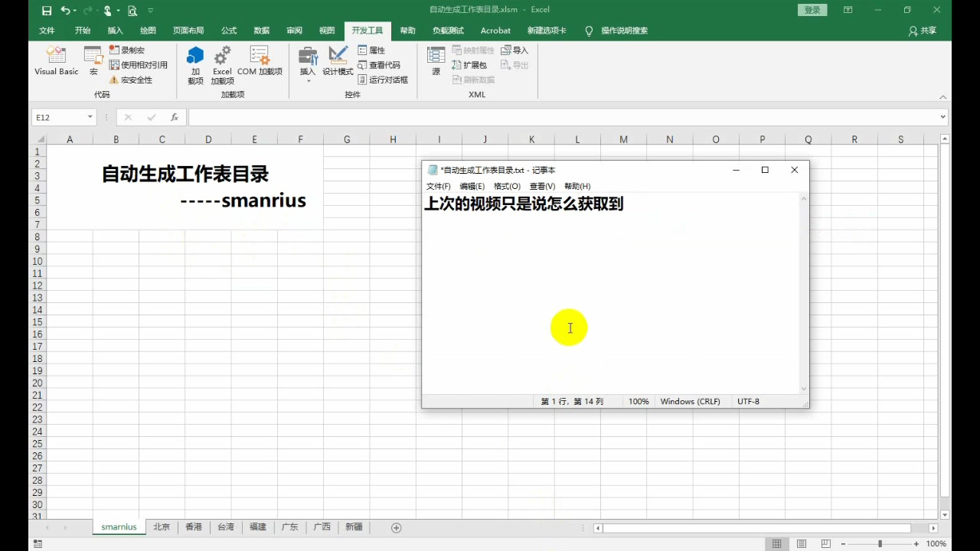Open Notepad 帮助(H) menu
The width and height of the screenshot is (980, 551).
pos(577,186)
